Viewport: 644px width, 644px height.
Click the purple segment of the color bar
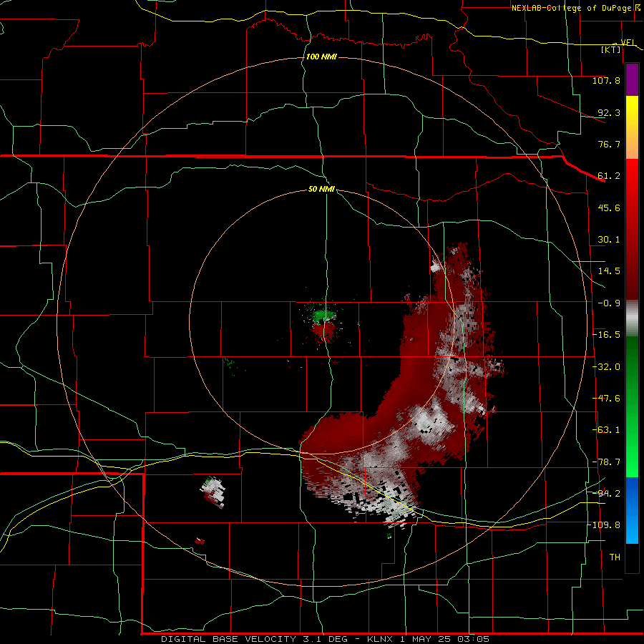click(x=632, y=79)
